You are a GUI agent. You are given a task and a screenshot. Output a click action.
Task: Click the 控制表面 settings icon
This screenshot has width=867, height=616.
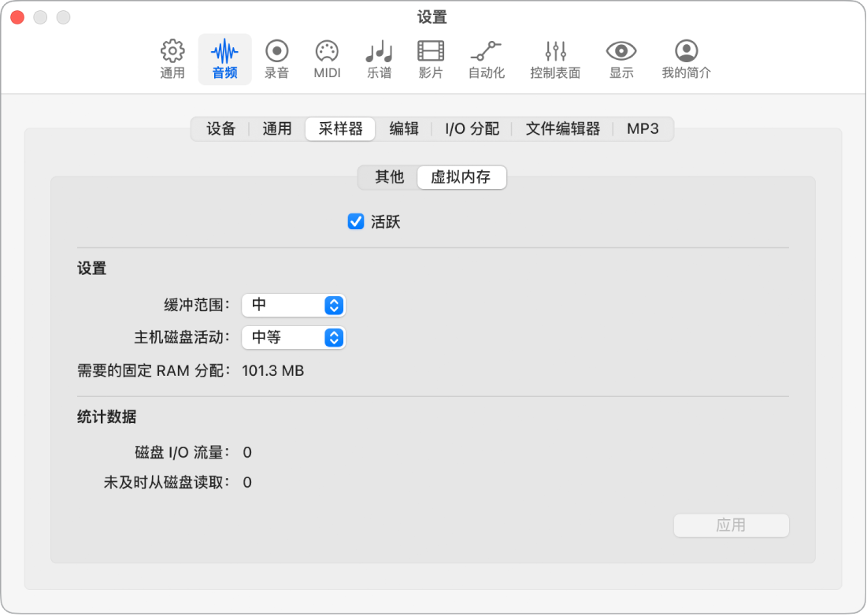[x=554, y=58]
